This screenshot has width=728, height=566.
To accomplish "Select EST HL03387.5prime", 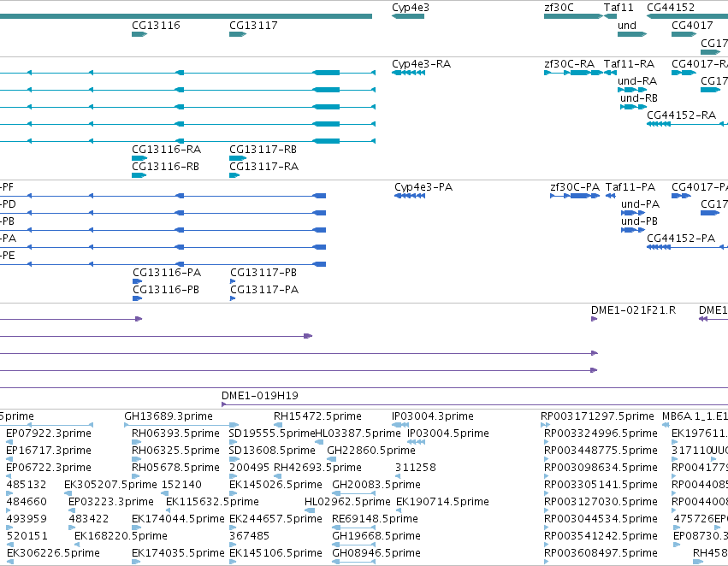I will pyautogui.click(x=358, y=433).
